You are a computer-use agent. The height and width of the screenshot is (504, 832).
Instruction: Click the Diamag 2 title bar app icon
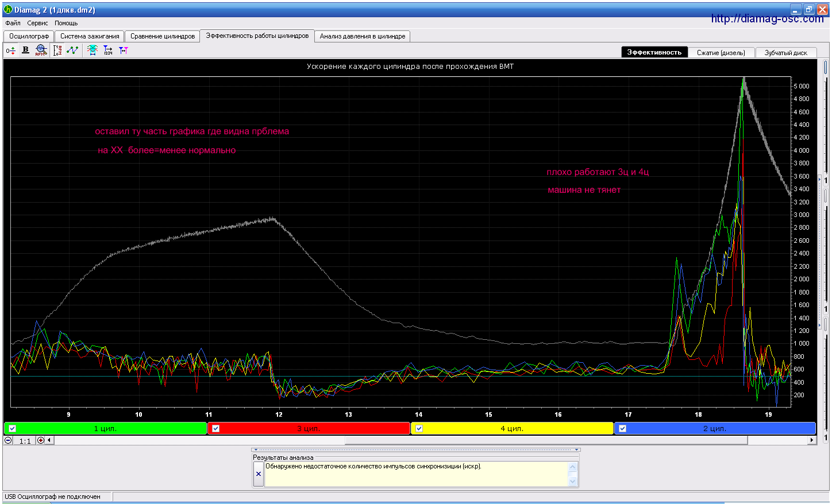pos(8,10)
